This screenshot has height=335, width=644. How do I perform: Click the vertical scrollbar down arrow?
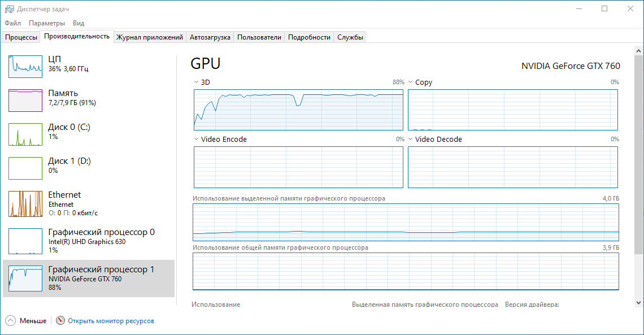[x=638, y=302]
